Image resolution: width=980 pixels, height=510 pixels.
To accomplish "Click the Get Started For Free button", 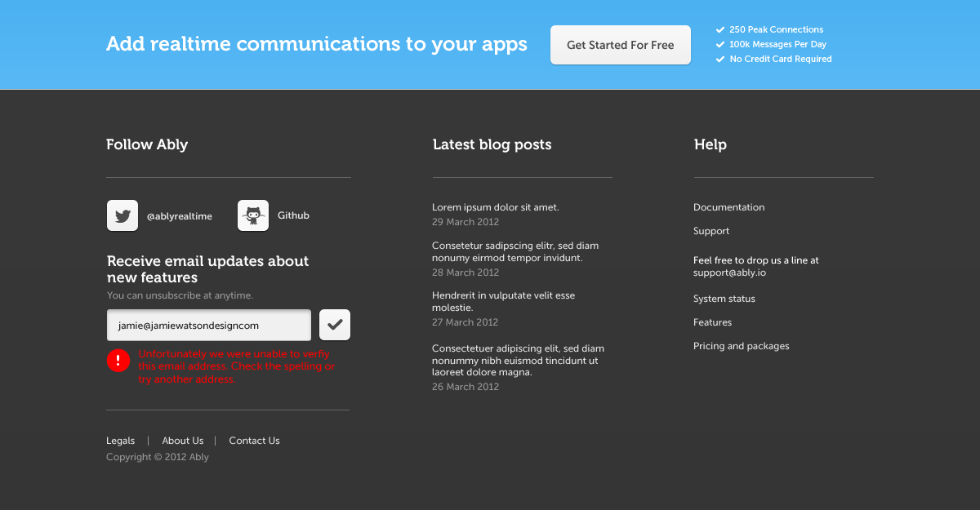I will coord(621,45).
